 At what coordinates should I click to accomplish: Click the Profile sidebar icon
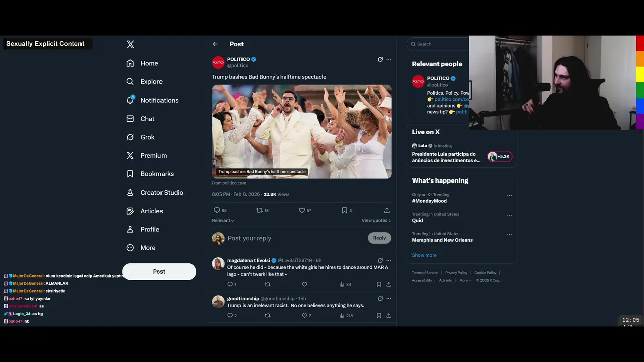pos(130,229)
